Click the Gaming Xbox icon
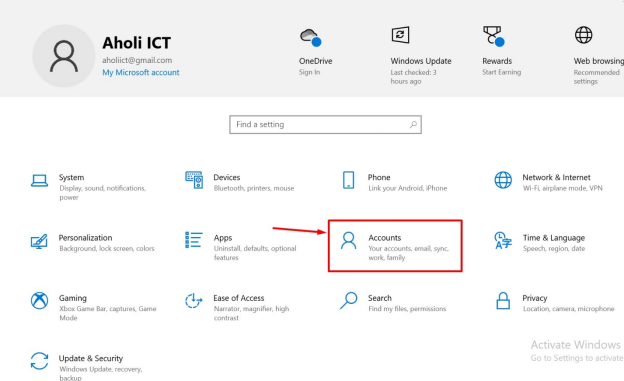 click(x=39, y=301)
